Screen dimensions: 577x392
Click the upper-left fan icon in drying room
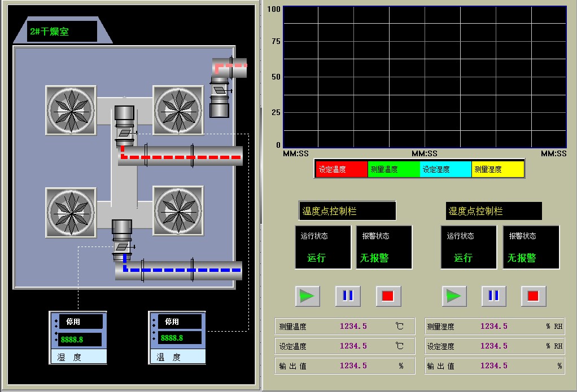[71, 110]
